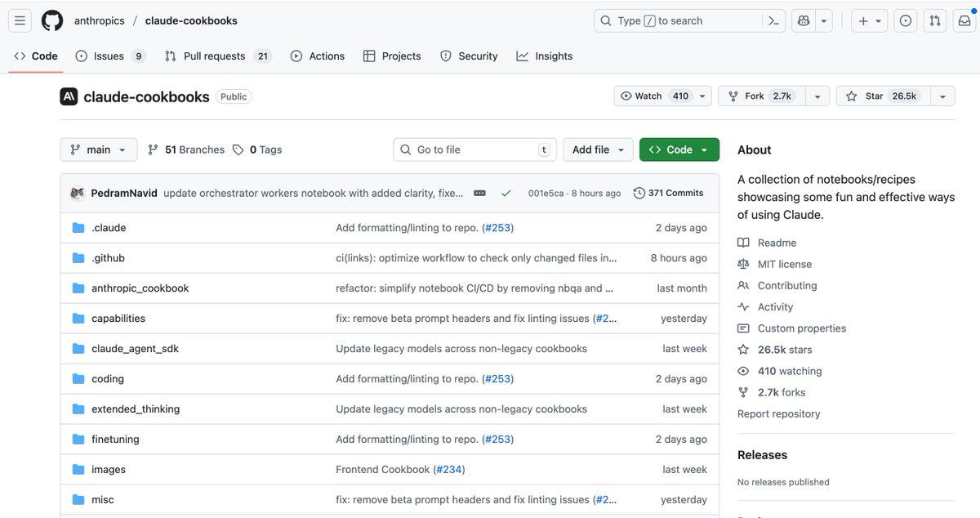Open the notifications inbox icon
This screenshot has width=980, height=518.
(965, 20)
